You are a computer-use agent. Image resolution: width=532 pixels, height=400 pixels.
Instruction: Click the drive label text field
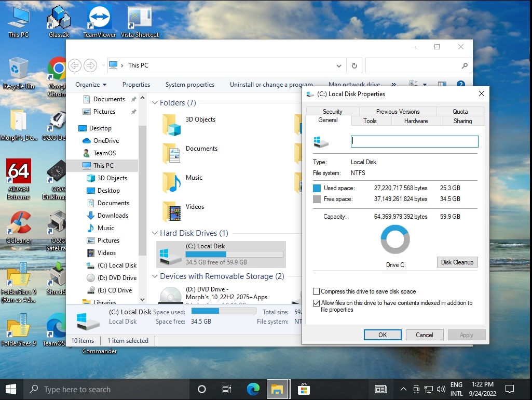414,141
